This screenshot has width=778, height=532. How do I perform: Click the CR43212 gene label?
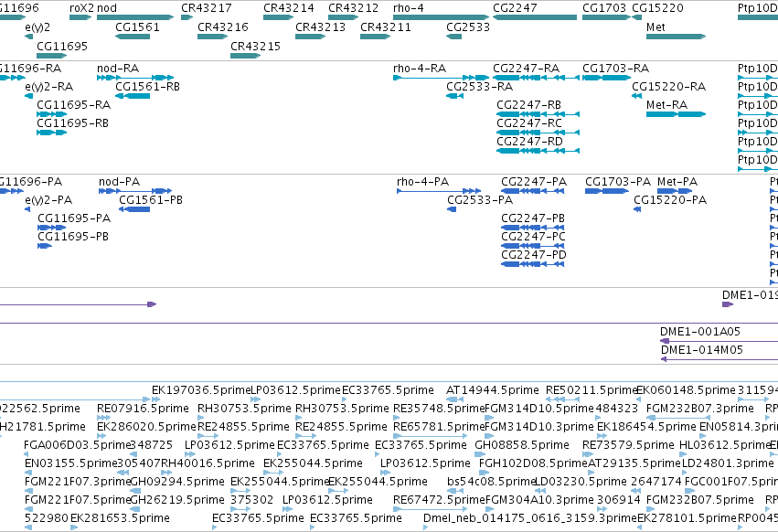click(x=353, y=8)
